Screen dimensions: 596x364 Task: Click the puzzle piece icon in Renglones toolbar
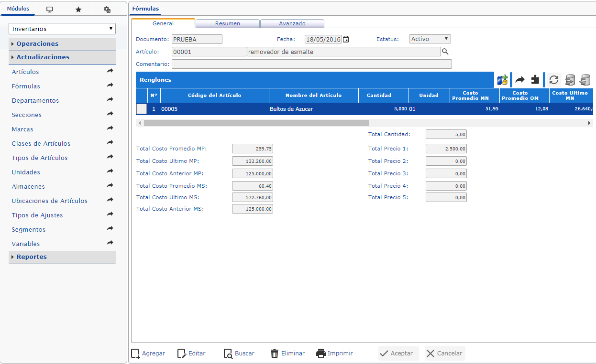click(x=535, y=80)
